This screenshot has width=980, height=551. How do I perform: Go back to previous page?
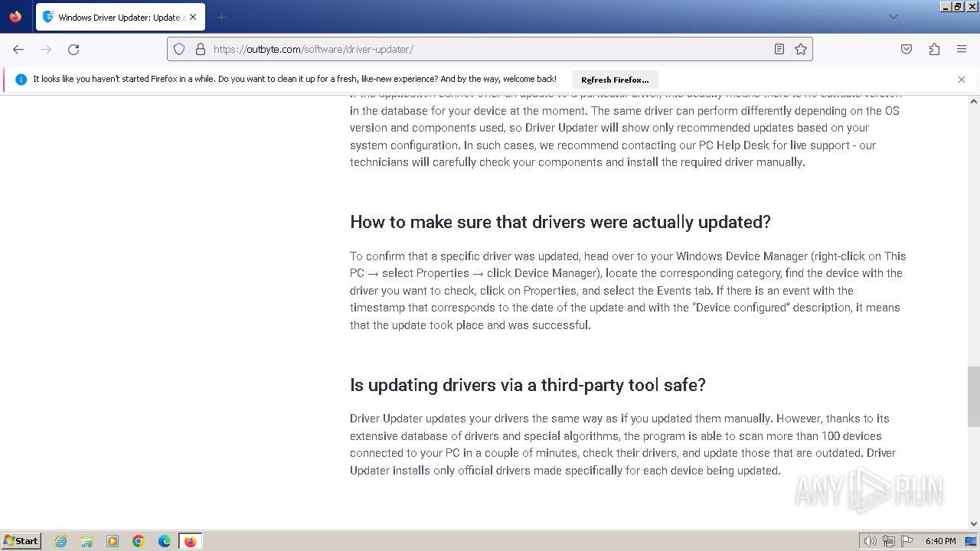coord(18,49)
